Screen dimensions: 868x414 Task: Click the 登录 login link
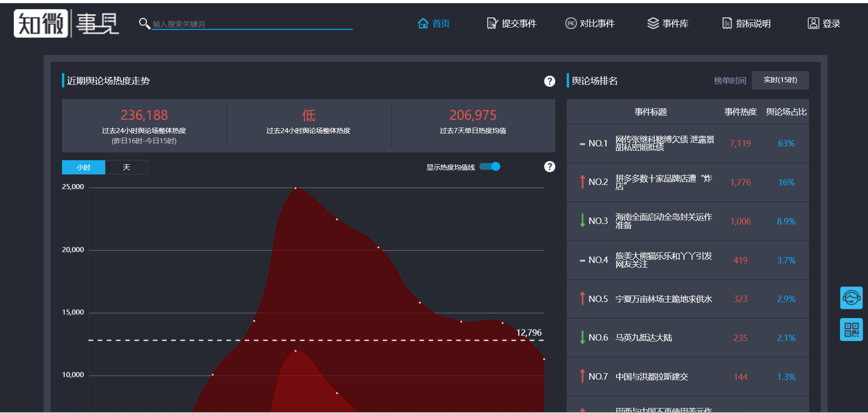pyautogui.click(x=831, y=23)
